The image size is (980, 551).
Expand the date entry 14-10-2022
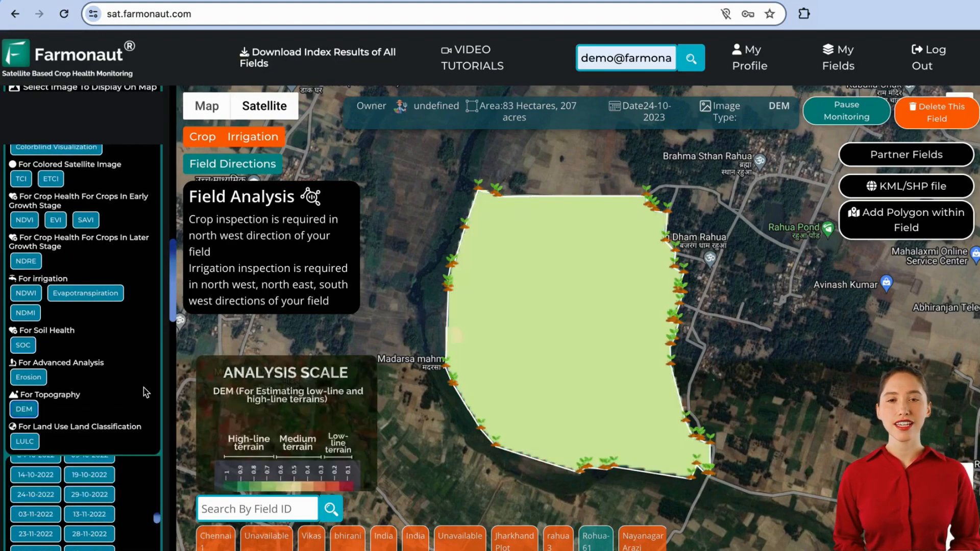(x=36, y=474)
